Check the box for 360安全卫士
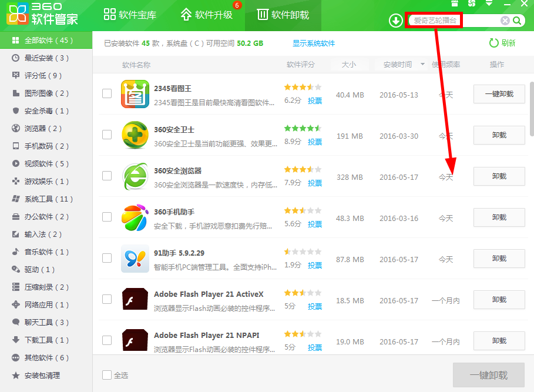This screenshot has width=534, height=392. click(x=107, y=135)
